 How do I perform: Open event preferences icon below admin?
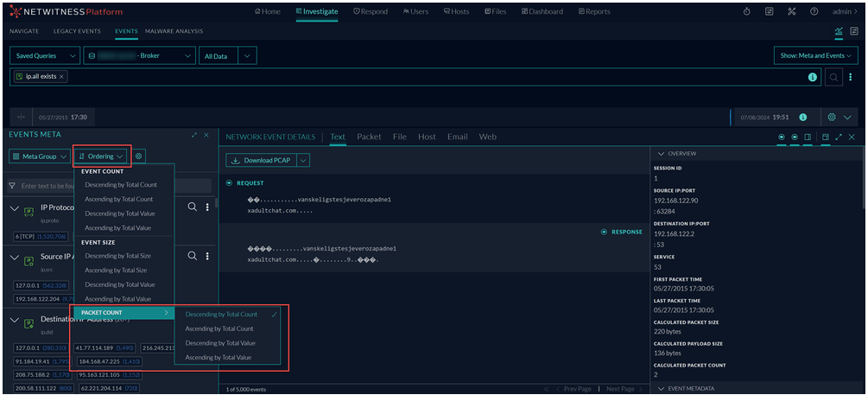click(854, 32)
